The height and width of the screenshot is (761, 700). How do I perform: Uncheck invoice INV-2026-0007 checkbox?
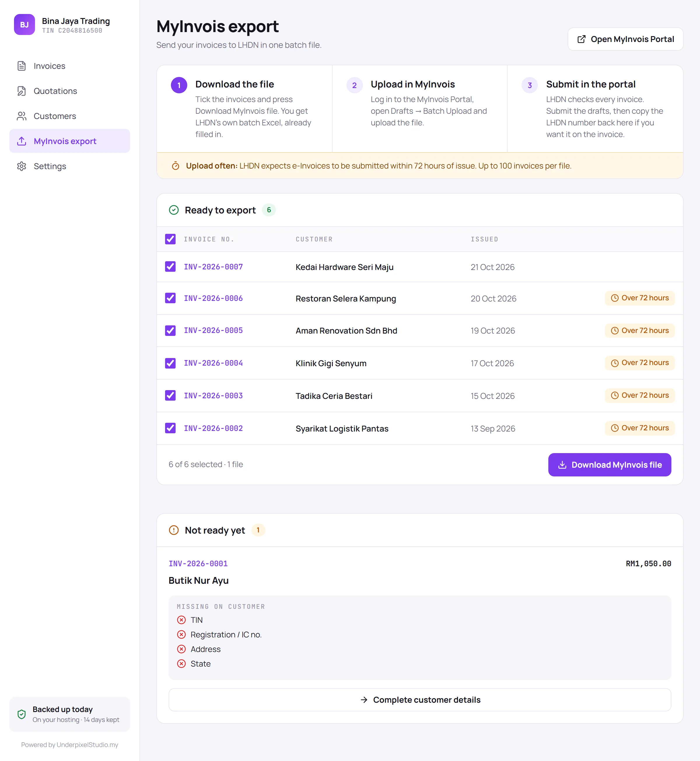pos(170,266)
